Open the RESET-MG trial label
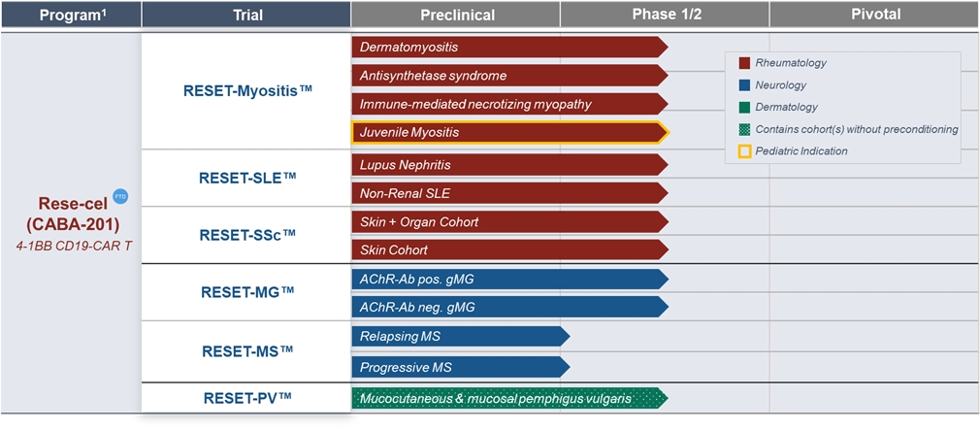 click(246, 292)
